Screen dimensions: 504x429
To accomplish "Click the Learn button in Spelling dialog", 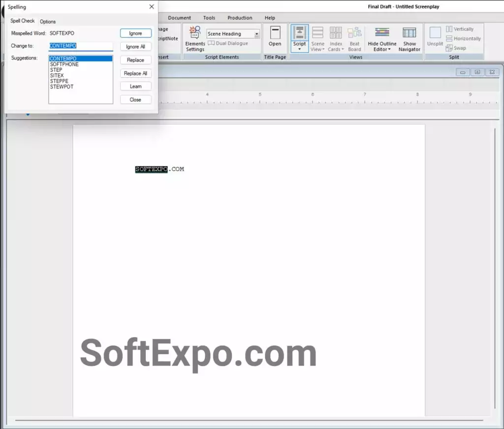I will pyautogui.click(x=135, y=86).
